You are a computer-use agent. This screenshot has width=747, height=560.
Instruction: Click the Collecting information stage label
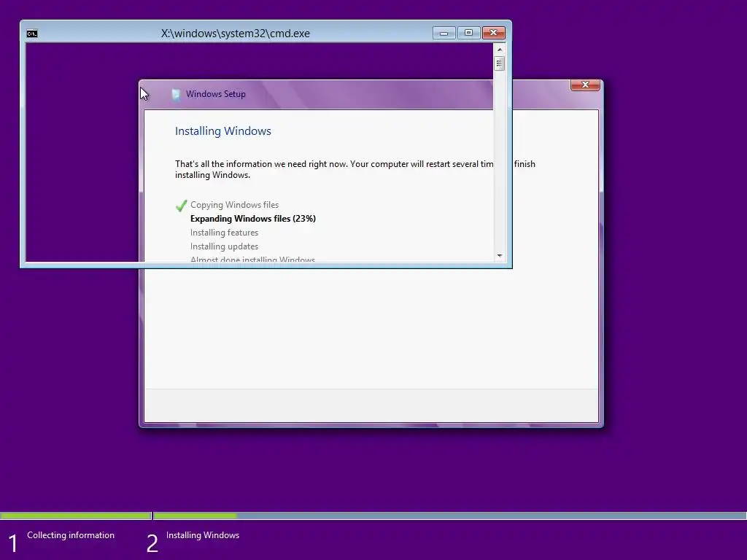71,535
